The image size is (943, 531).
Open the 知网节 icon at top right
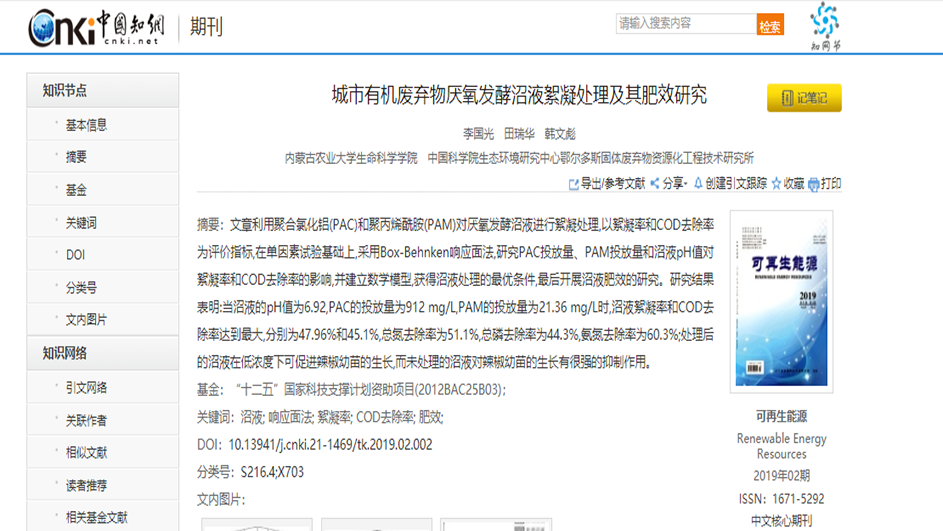tap(825, 26)
